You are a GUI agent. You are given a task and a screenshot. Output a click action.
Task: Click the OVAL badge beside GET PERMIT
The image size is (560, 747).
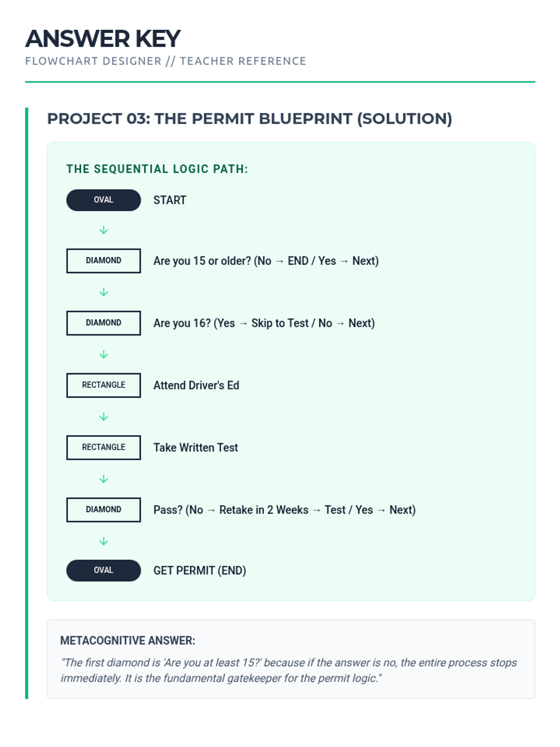pos(103,570)
